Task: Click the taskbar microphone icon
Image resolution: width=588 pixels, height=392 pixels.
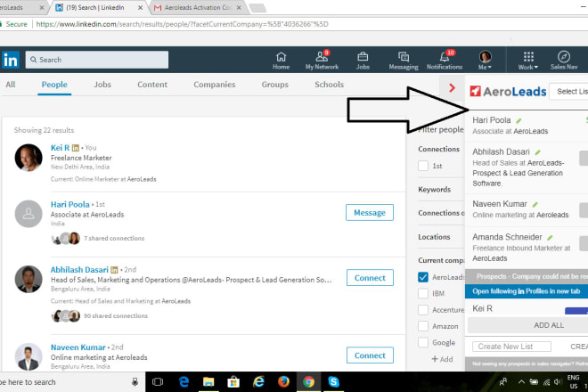Action: click(x=135, y=382)
